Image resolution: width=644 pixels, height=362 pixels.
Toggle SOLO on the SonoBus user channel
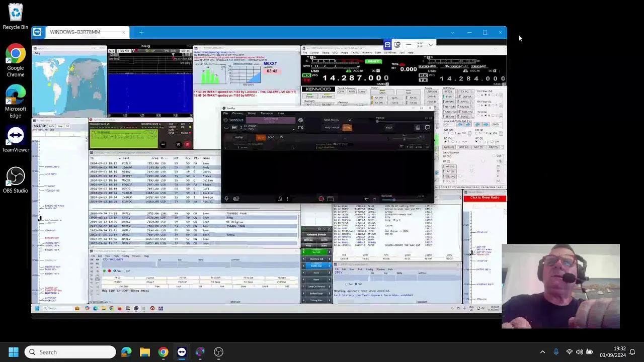click(271, 137)
